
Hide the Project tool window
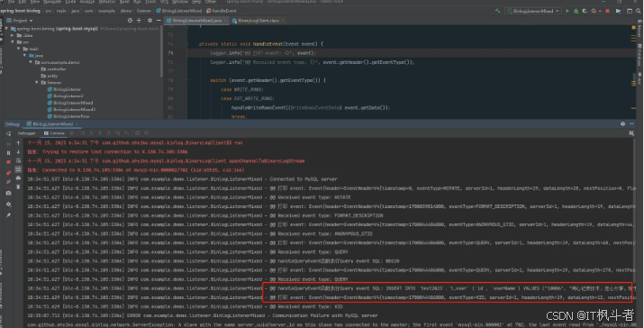[159, 20]
